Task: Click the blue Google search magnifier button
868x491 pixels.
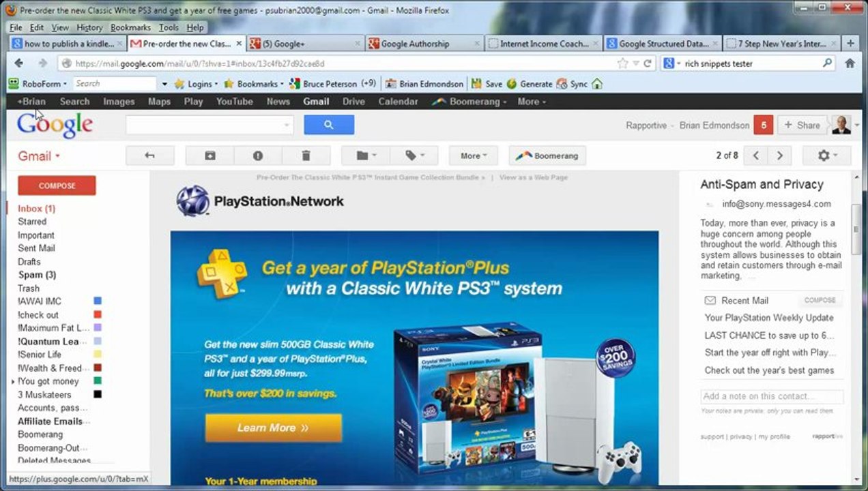Action: [x=329, y=125]
